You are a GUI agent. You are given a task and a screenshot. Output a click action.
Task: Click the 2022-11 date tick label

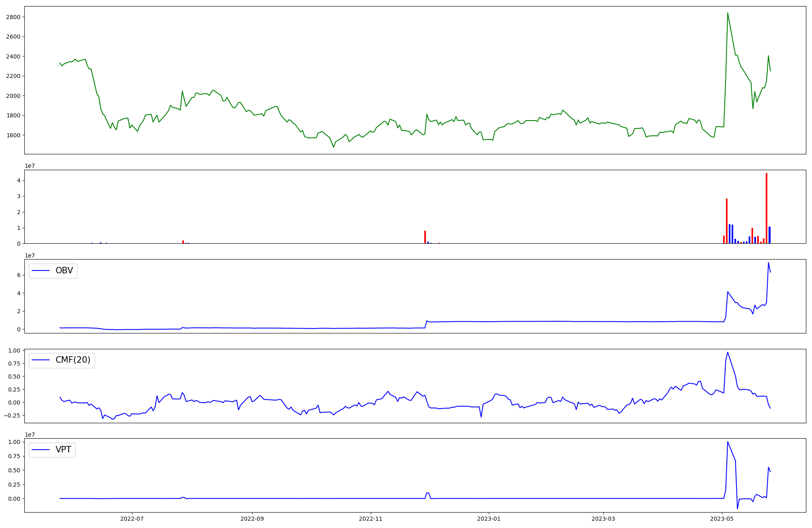371,519
